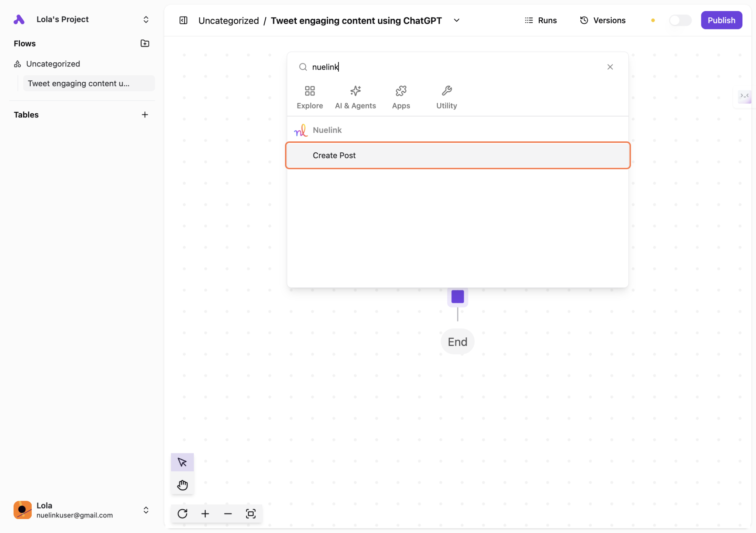This screenshot has height=533, width=756.
Task: Open the Apps tab
Action: (401, 97)
